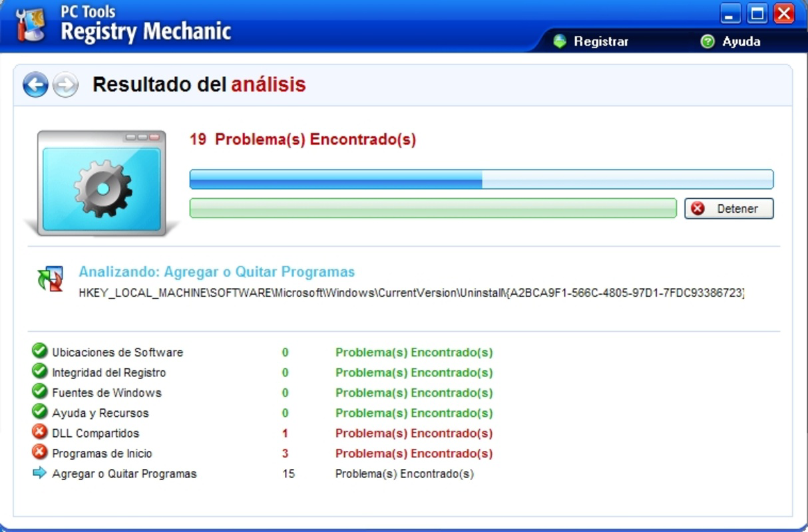Click the red error icon beside DLL Compartidos

tap(40, 432)
